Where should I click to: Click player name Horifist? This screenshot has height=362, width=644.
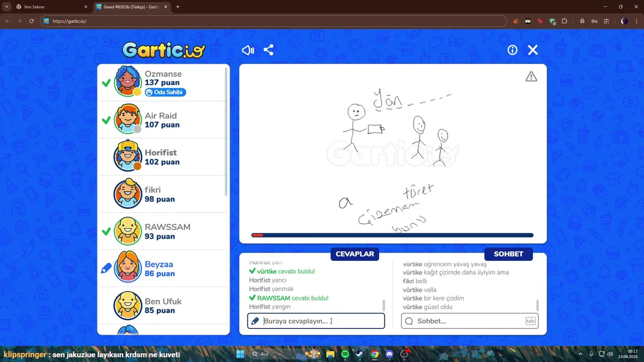[161, 152]
